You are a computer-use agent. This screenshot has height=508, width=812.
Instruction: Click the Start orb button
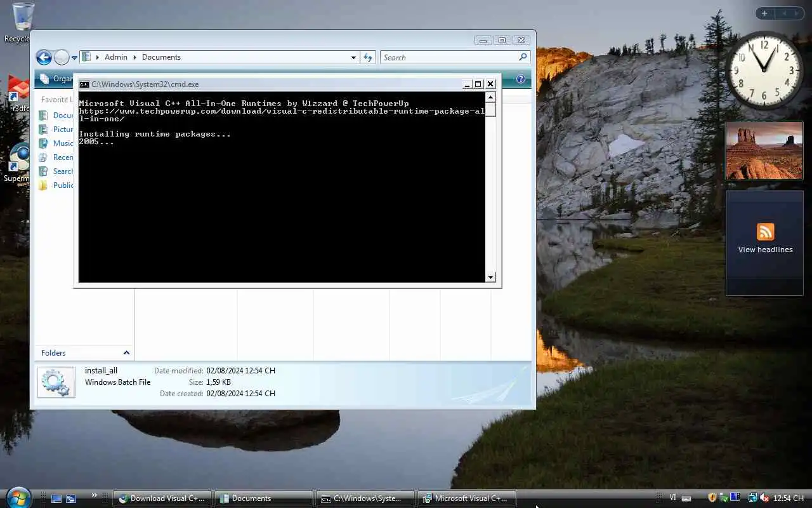[x=17, y=497]
